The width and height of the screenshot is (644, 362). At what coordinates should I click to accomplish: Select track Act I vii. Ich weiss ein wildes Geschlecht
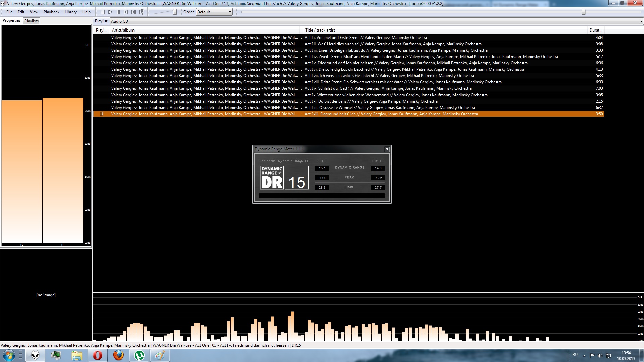coord(349,76)
